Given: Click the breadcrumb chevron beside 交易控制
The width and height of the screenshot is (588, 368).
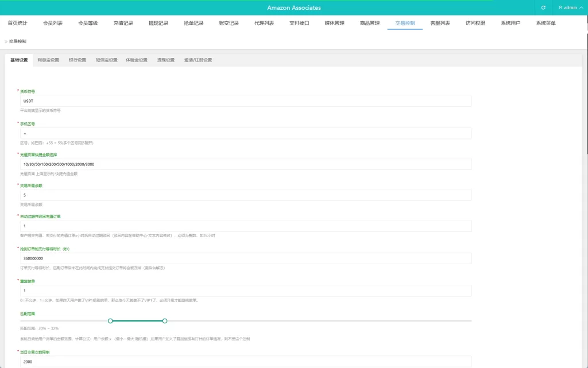Looking at the screenshot, I should point(6,41).
